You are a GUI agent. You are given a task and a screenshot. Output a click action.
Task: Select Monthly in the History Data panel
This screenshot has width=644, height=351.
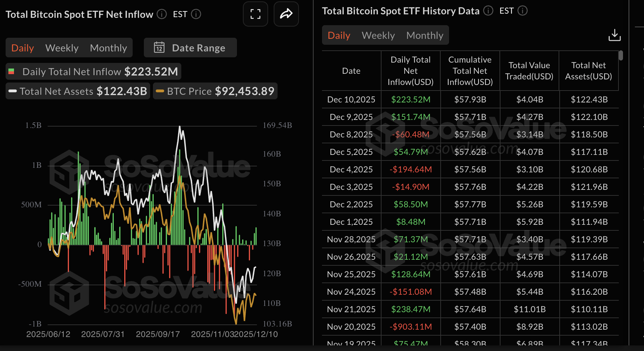[425, 35]
